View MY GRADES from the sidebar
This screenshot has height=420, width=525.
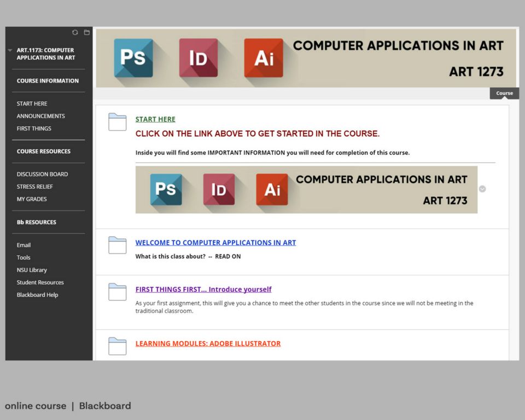(x=32, y=199)
